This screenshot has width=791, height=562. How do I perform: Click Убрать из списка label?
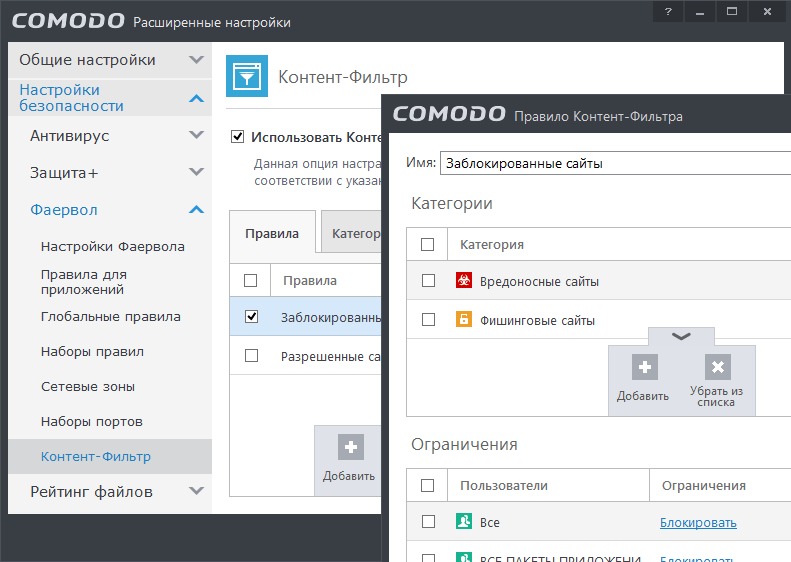coord(716,397)
